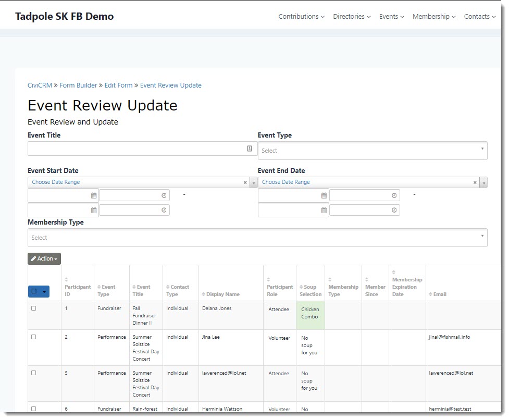
Task: Open calendar icon for second Event End Date
Action: click(324, 211)
